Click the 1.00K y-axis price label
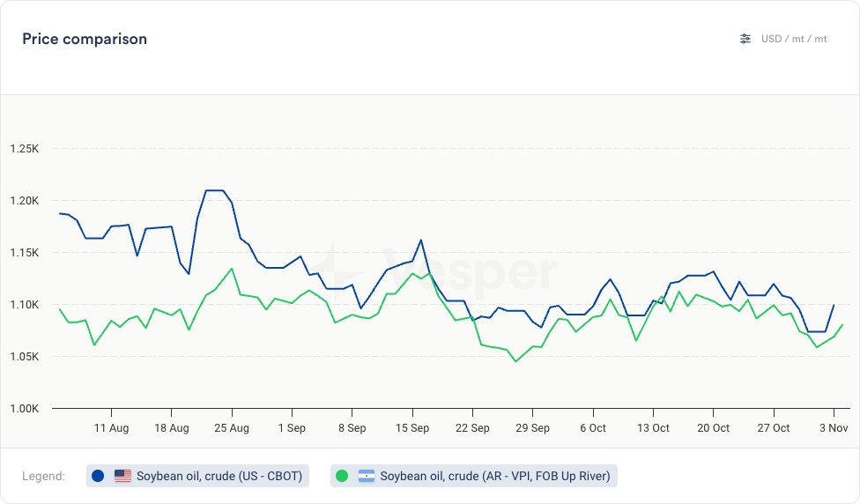Screen dimensions: 860x504 pyautogui.click(x=24, y=409)
